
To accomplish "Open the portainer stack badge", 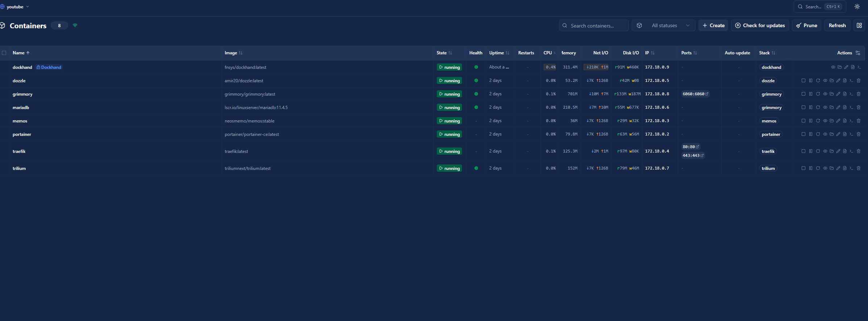I will (x=771, y=134).
